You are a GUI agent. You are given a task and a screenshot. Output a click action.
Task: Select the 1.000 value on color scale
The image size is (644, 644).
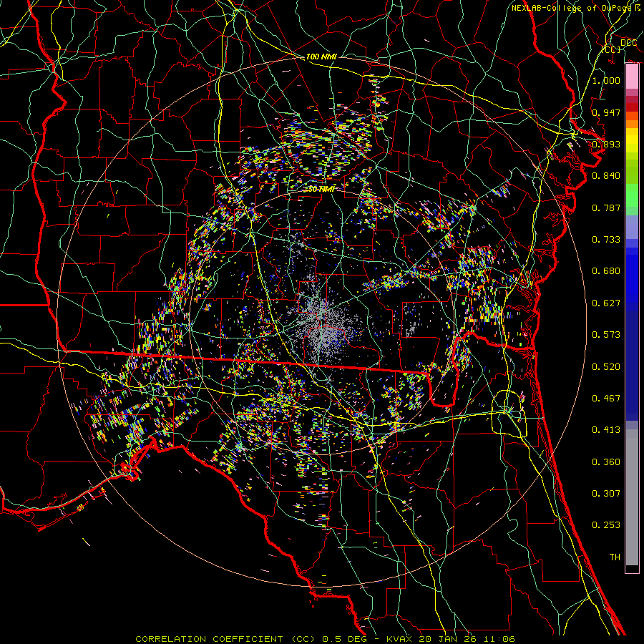606,81
